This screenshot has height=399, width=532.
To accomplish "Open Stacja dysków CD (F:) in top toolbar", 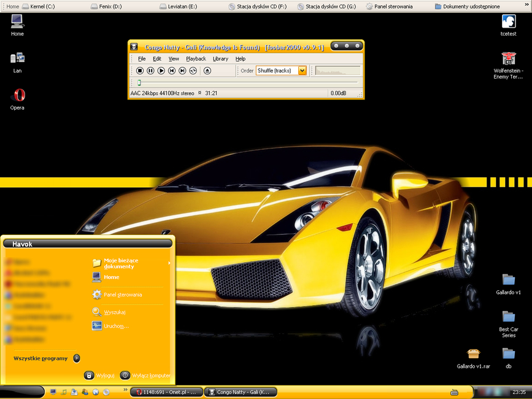I will click(x=258, y=7).
